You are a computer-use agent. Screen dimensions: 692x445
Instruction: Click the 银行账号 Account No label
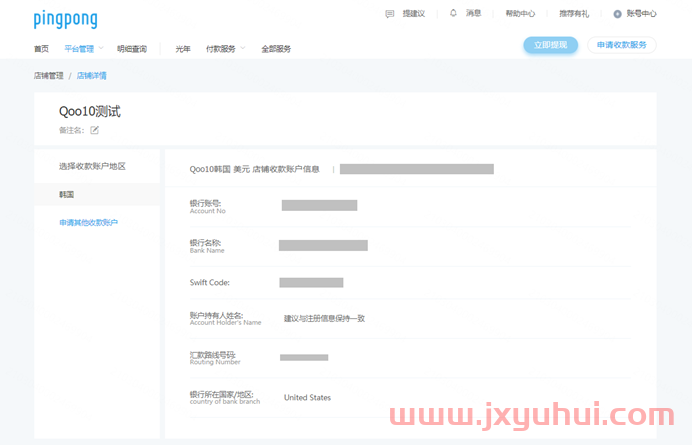point(207,207)
